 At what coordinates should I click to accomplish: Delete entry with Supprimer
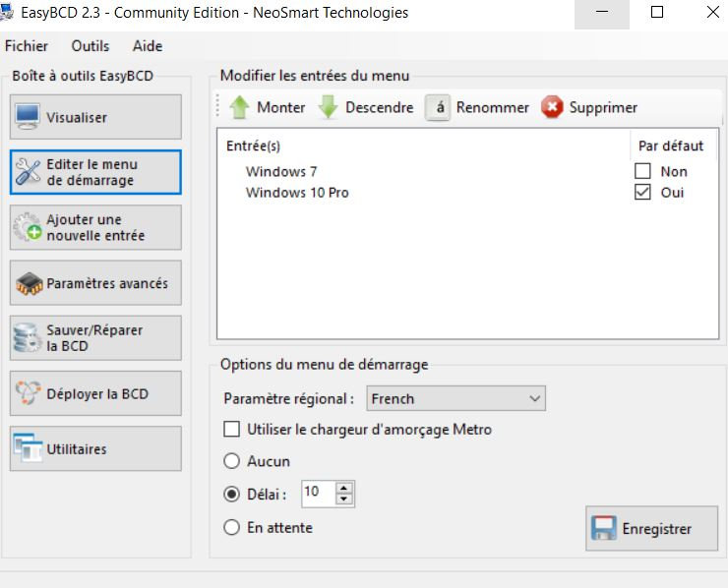point(589,107)
